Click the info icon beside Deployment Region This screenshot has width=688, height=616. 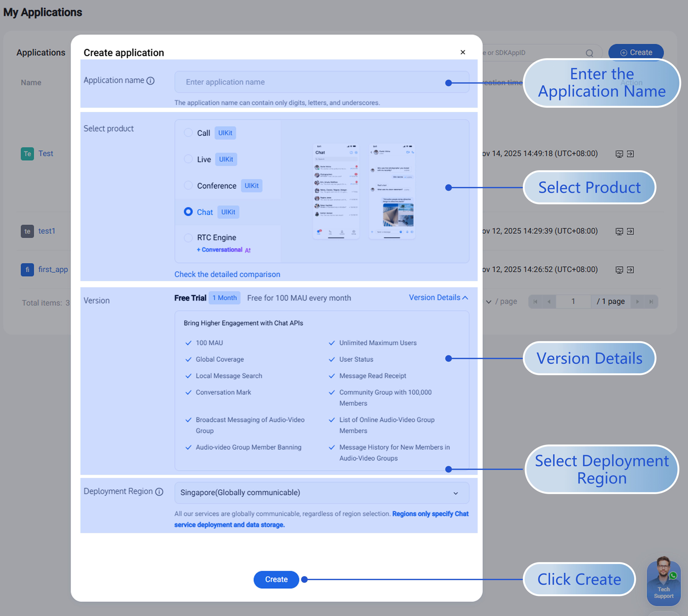click(159, 492)
